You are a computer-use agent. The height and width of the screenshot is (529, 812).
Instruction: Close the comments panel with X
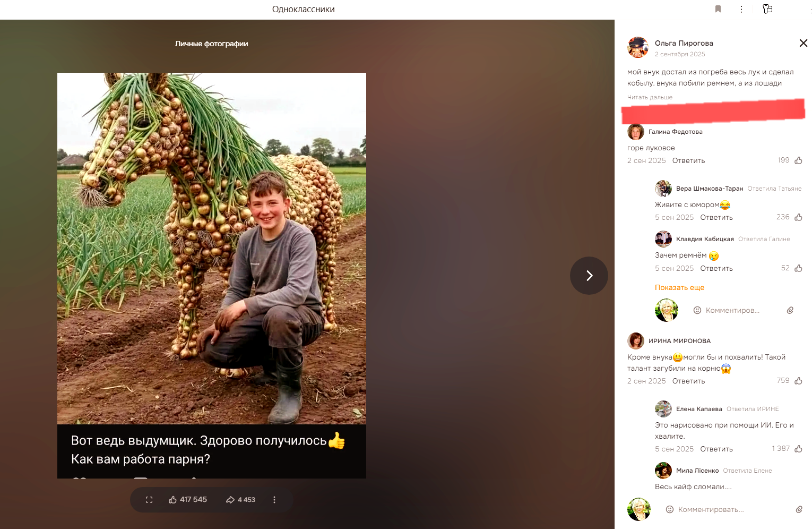click(x=804, y=43)
